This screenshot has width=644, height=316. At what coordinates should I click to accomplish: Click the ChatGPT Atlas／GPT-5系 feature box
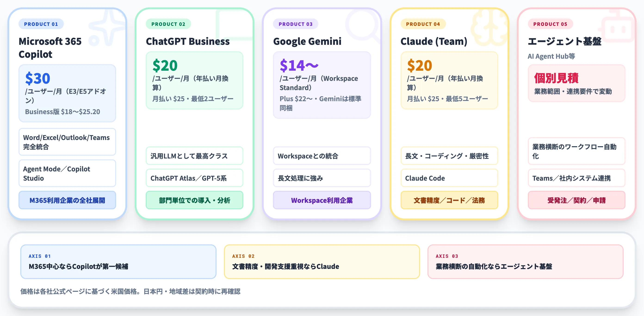195,178
